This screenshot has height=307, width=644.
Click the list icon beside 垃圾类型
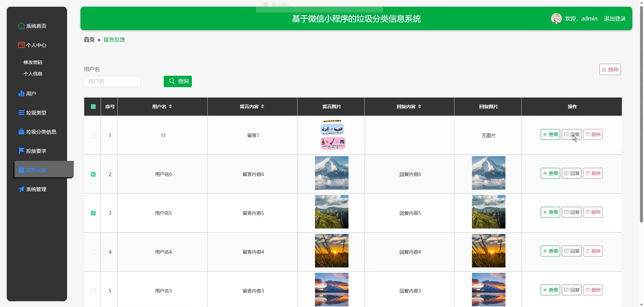coord(21,113)
